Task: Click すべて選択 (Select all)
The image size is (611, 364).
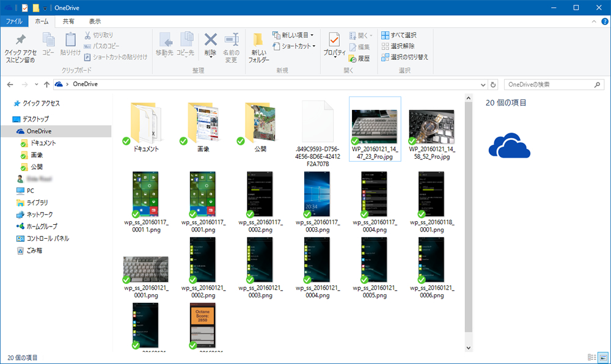Action: 399,35
